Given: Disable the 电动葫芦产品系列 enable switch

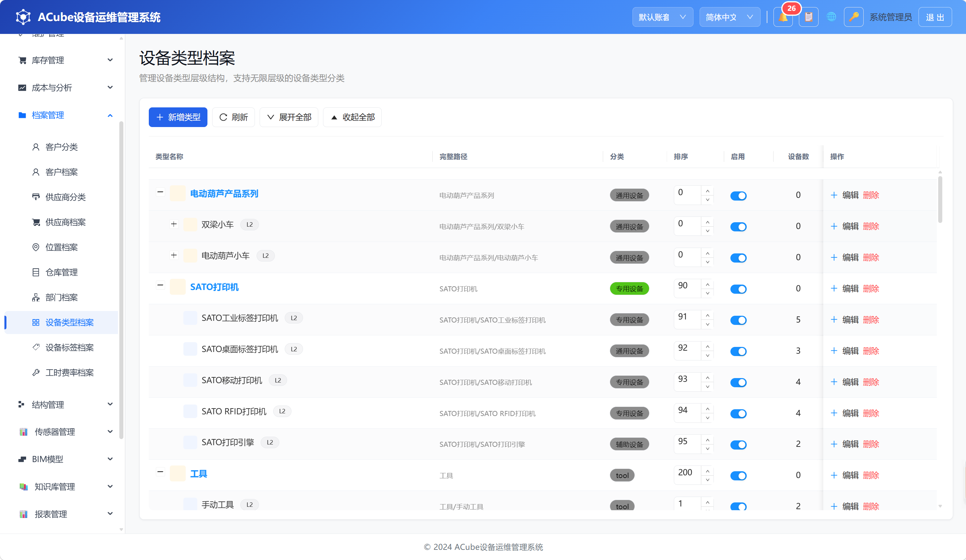Looking at the screenshot, I should click(738, 196).
